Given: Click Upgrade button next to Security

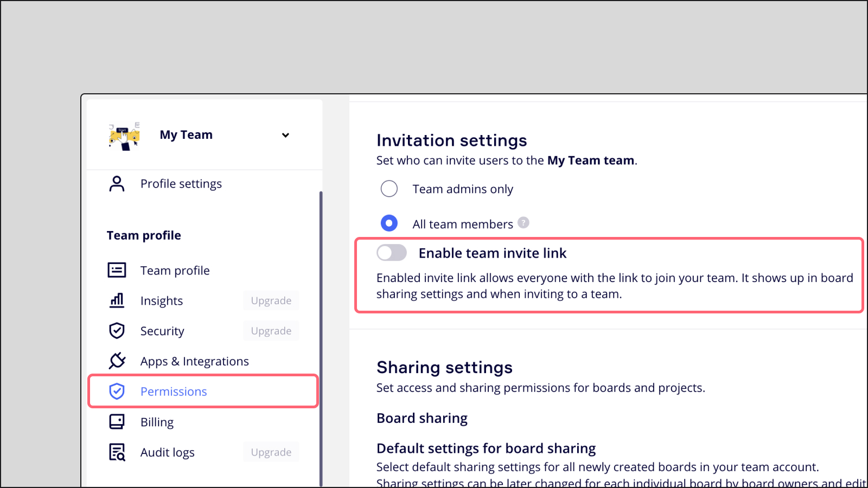Looking at the screenshot, I should [x=271, y=331].
